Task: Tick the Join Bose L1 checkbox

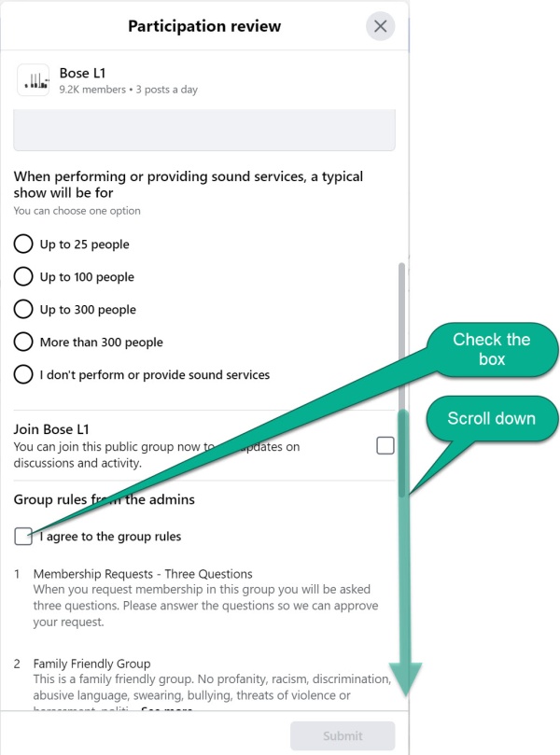Action: [385, 446]
